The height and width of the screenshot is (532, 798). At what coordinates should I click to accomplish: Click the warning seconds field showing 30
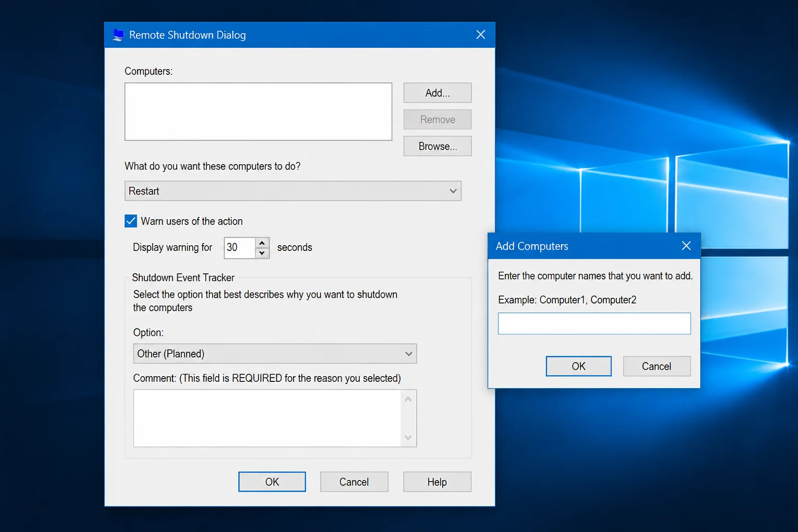point(240,248)
